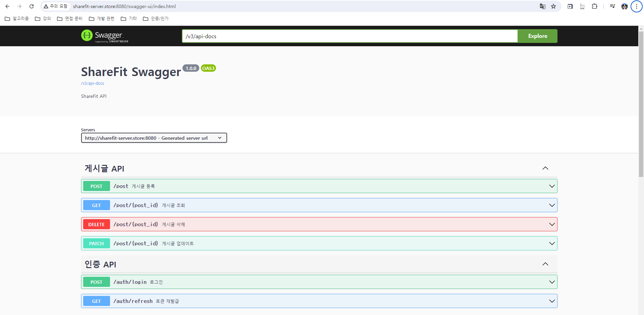The image size is (644, 315).
Task: Collapse the 인증 API section
Action: [x=545, y=264]
